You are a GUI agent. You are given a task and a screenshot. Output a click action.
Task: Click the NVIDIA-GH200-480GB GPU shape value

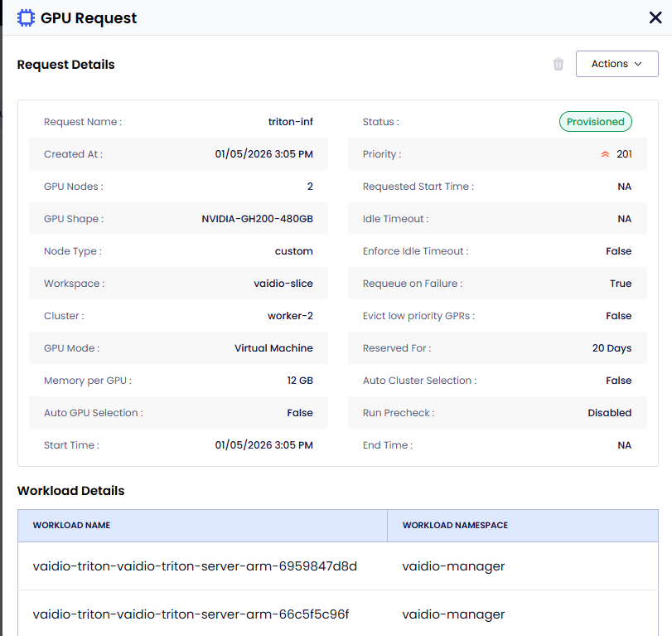[257, 219]
